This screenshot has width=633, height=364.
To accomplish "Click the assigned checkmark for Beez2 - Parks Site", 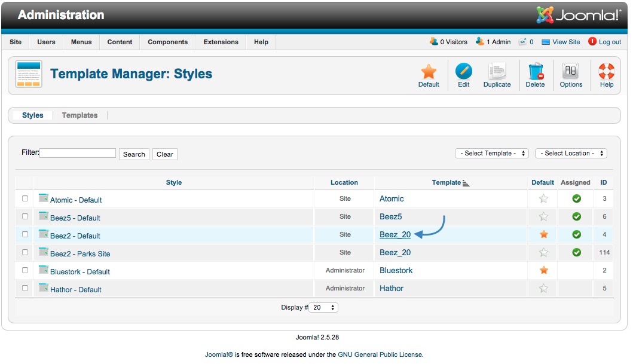I will (x=576, y=253).
